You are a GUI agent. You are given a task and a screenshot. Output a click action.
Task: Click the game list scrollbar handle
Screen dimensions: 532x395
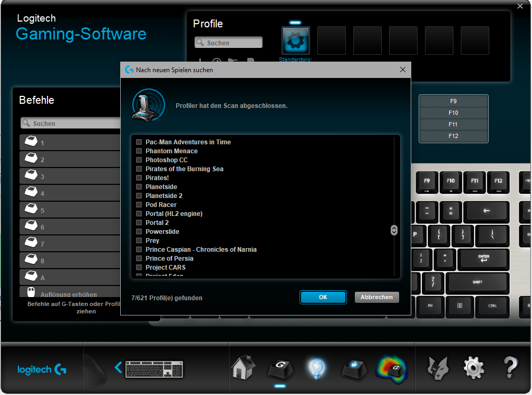pyautogui.click(x=394, y=230)
